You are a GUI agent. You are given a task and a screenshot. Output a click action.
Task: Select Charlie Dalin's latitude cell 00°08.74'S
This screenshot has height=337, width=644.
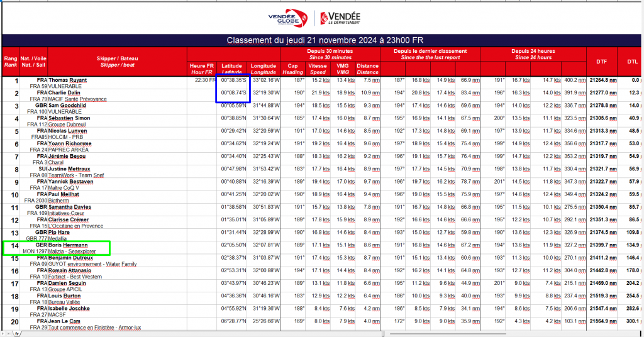click(234, 92)
